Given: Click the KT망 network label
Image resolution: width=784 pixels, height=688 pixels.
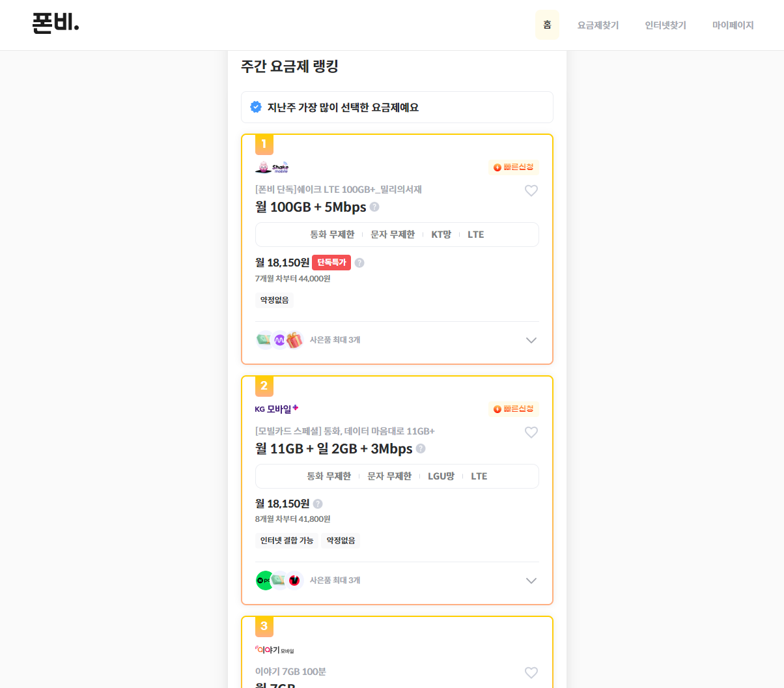Looking at the screenshot, I should click(x=441, y=235).
